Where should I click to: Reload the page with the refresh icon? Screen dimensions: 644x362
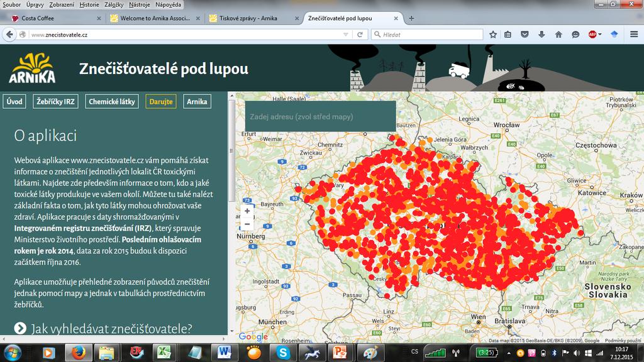[x=360, y=35]
